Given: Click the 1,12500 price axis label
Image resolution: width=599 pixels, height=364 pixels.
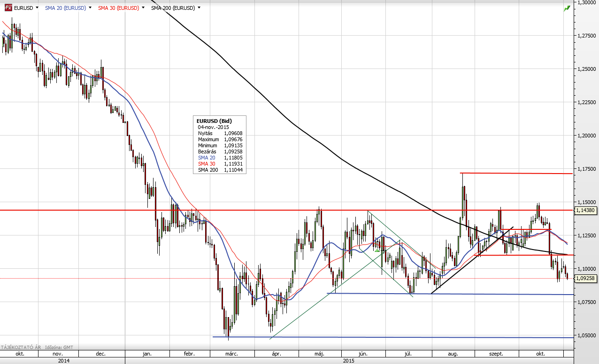Looking at the screenshot, I should [587, 235].
